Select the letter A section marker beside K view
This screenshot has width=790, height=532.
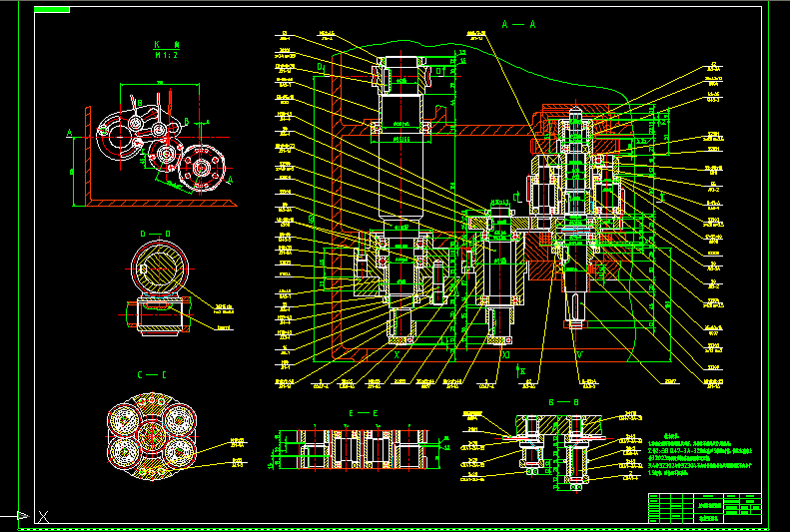tap(69, 133)
